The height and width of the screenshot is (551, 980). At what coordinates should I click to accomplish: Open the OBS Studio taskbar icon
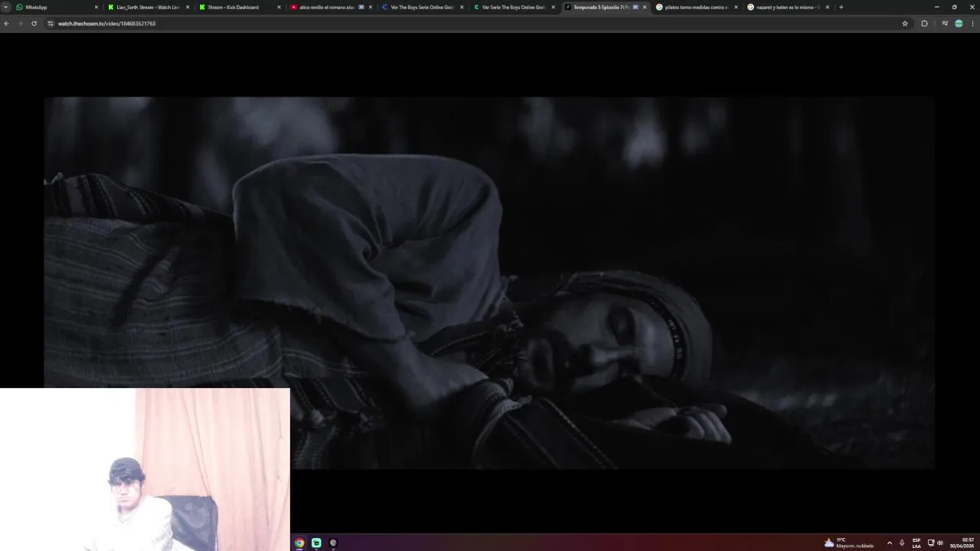[x=333, y=543]
